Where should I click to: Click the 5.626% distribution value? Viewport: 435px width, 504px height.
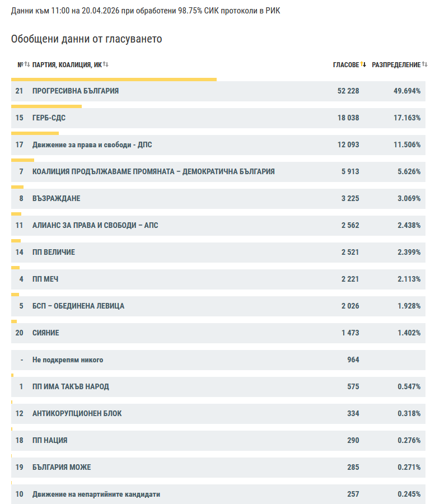click(x=409, y=171)
